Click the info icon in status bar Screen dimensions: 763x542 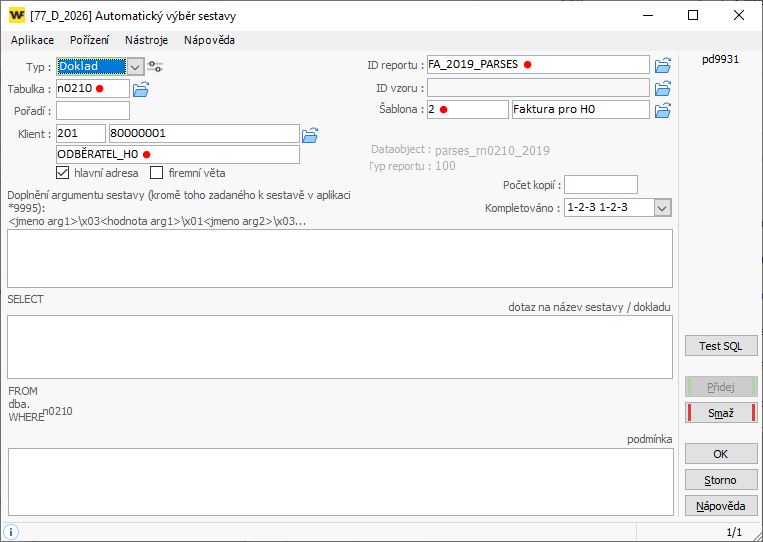tap(11, 532)
